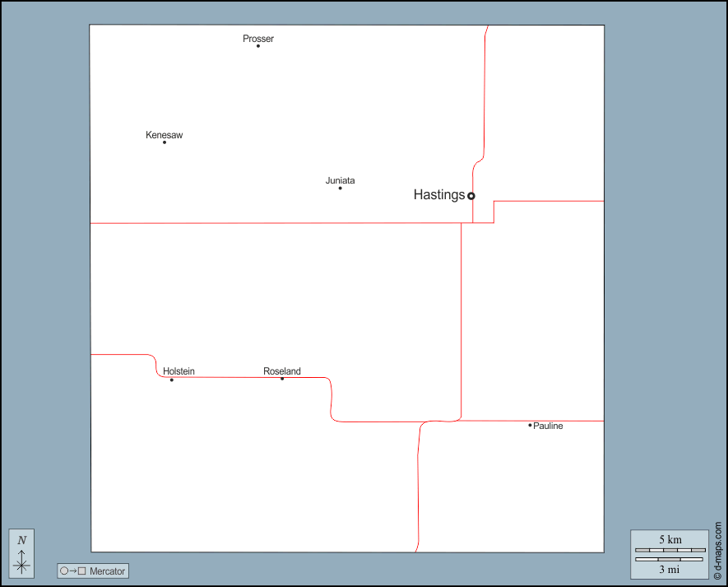Click the dot marker beside Pauline
The width and height of the screenshot is (728, 587).
(530, 425)
